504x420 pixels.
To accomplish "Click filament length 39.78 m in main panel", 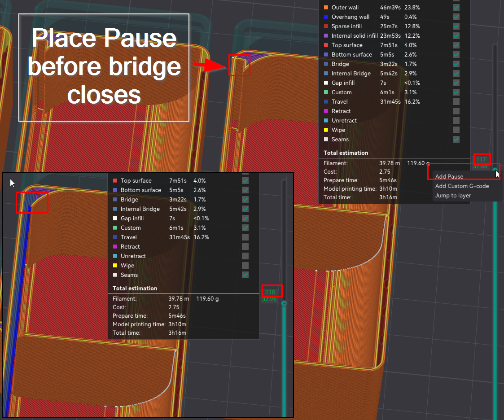I will 390,163.
